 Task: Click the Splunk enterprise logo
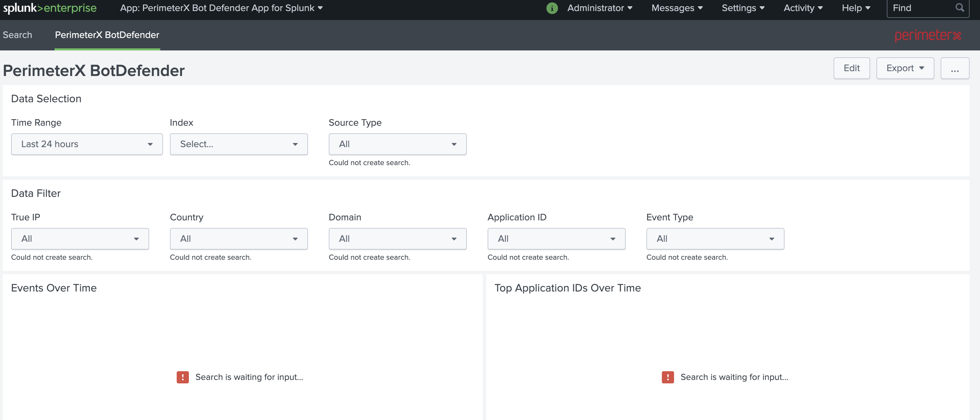pos(50,8)
